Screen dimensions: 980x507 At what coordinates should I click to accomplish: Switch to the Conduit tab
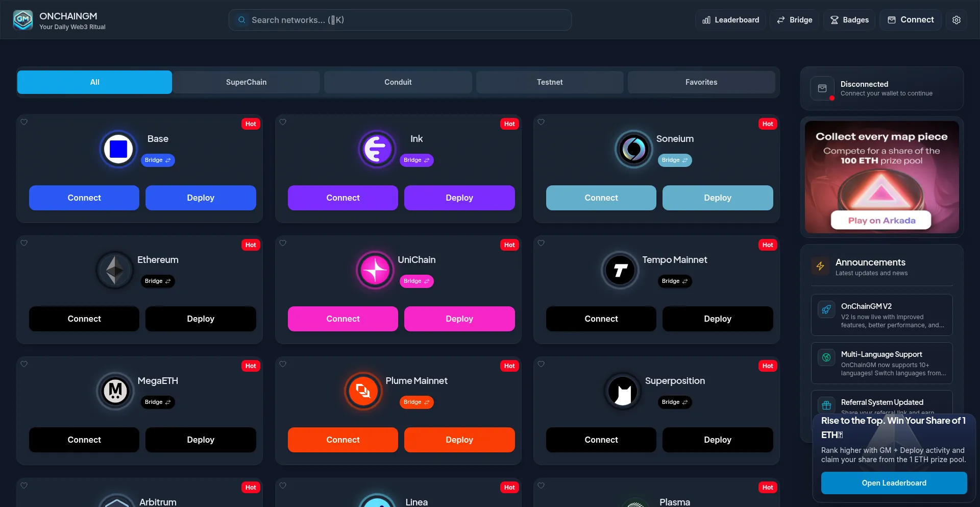[398, 82]
